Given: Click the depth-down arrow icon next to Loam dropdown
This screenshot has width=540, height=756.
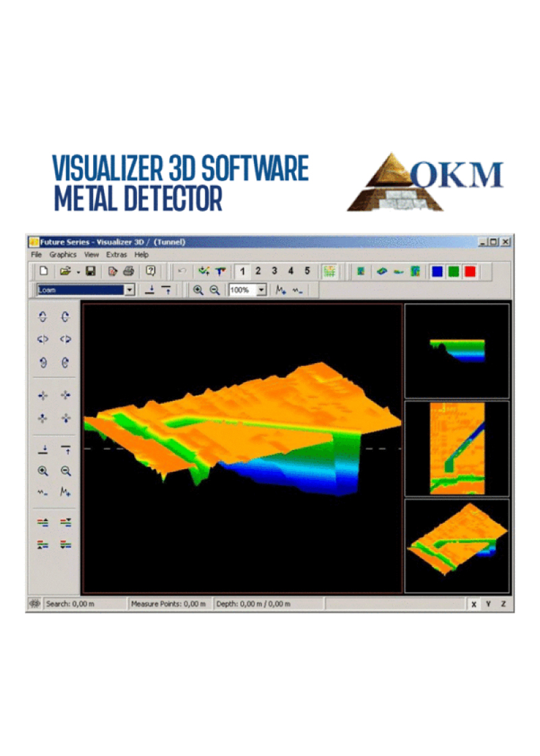Looking at the screenshot, I should click(150, 290).
